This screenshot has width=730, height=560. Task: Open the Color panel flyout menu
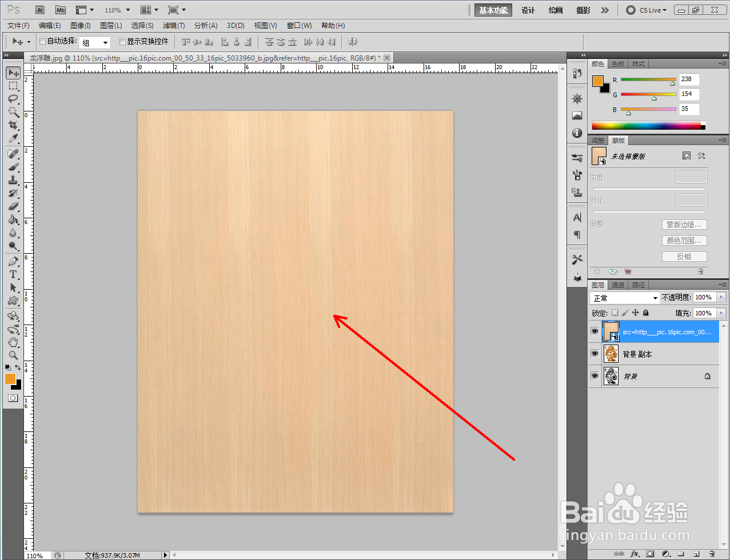(722, 63)
